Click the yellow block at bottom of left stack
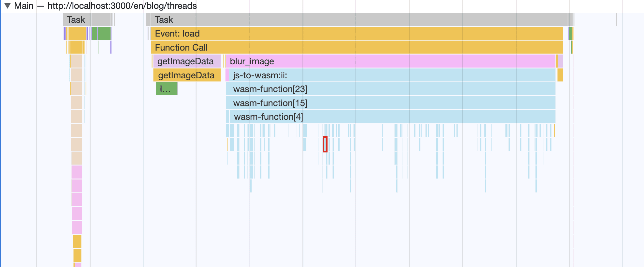The width and height of the screenshot is (644, 267). point(77,255)
